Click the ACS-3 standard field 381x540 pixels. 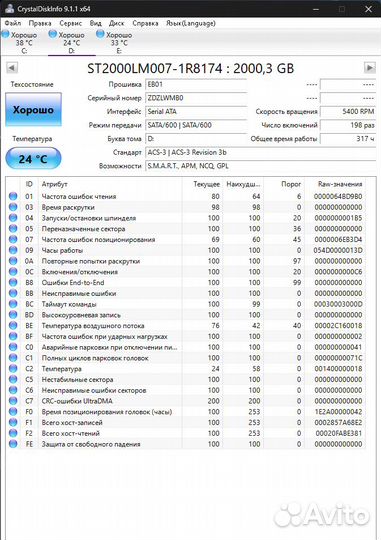coord(261,152)
